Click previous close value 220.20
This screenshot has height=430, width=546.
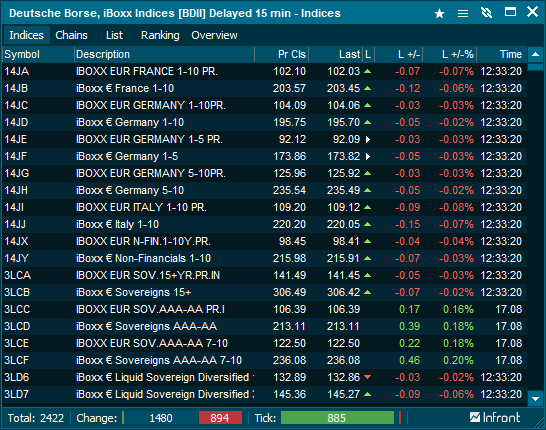pyautogui.click(x=289, y=225)
